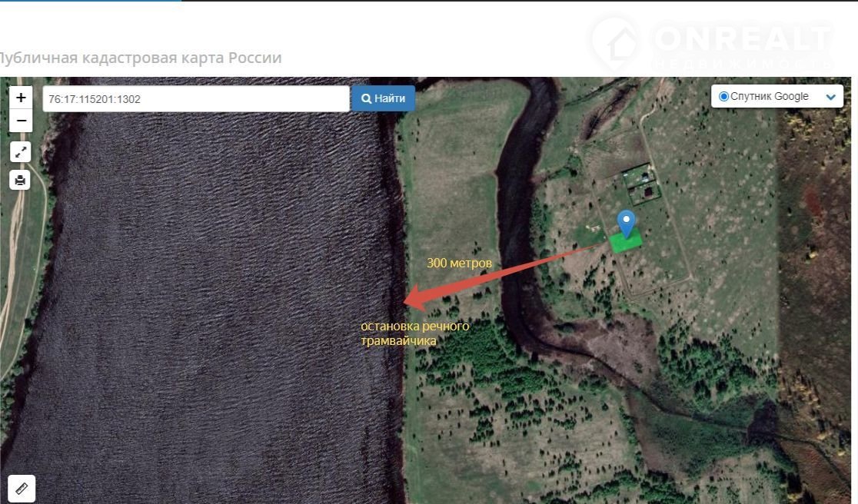Click the ONREALT house logo icon
The image size is (858, 504).
(614, 43)
